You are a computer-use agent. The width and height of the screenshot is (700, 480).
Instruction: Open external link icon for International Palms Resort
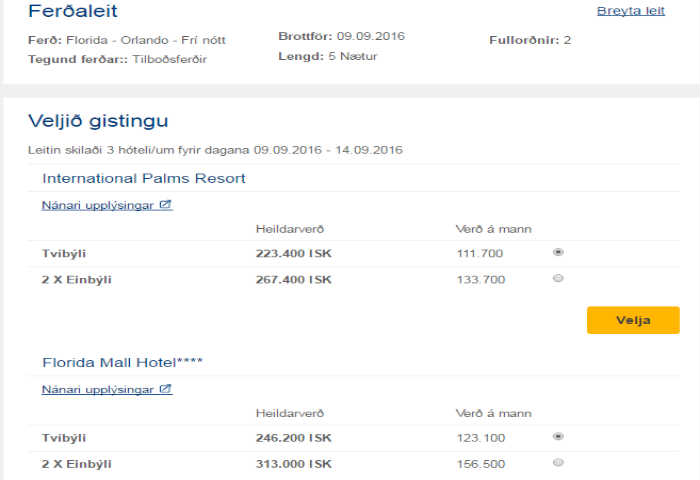pyautogui.click(x=166, y=205)
